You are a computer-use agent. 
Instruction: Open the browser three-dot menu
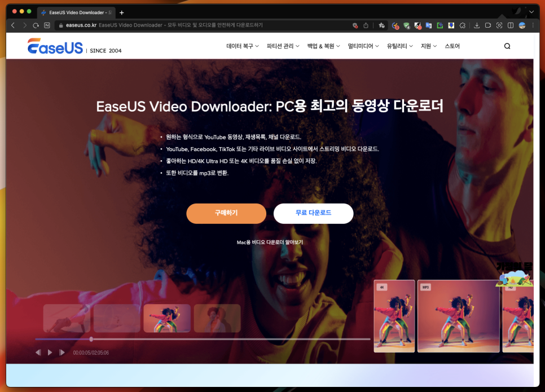click(533, 25)
